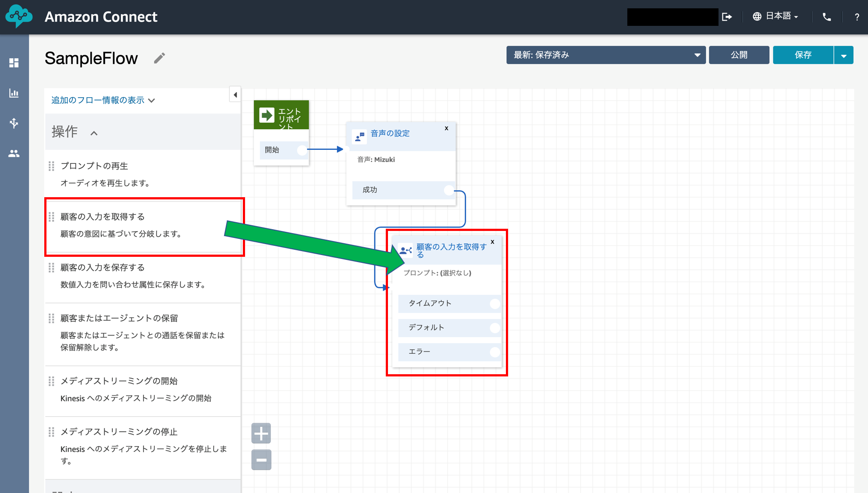Click the 公開 publish button
Image resolution: width=868 pixels, height=493 pixels.
[739, 55]
